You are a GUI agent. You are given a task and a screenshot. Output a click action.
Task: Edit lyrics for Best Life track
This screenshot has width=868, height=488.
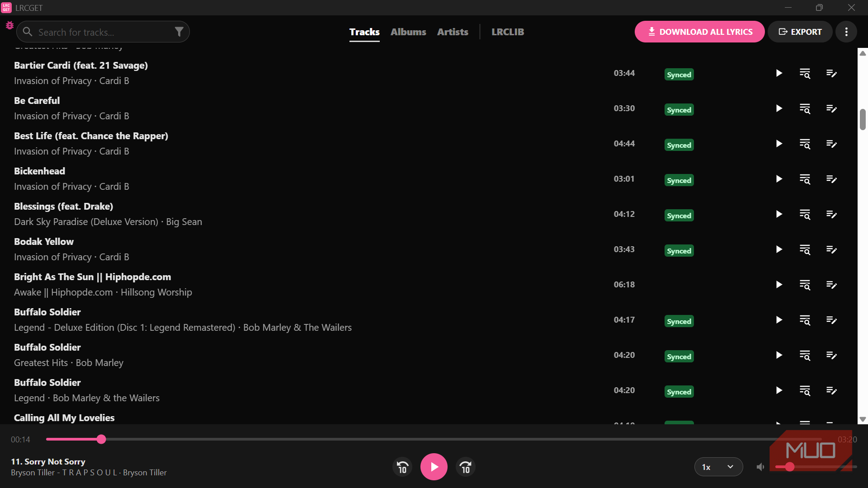[831, 144]
